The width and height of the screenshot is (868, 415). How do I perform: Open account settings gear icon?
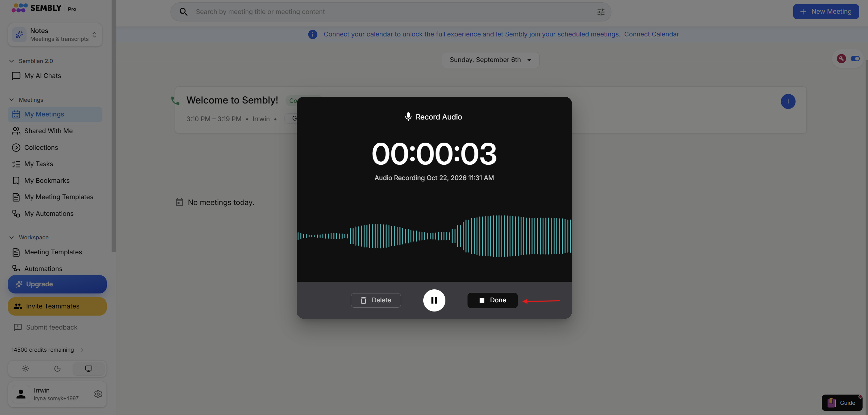tap(98, 394)
